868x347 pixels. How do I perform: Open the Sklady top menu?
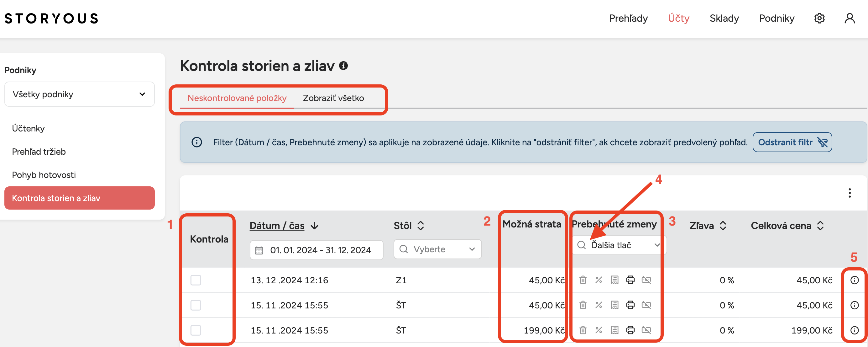[x=724, y=18]
